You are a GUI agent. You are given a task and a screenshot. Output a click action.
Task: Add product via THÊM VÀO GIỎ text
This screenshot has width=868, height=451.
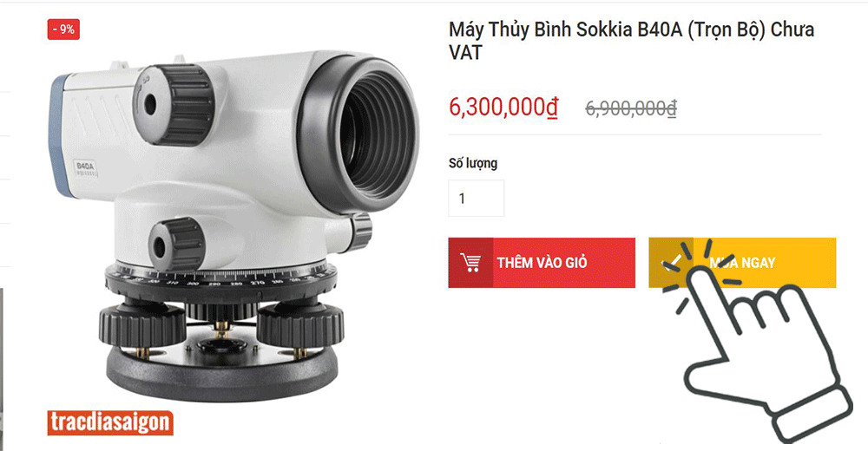pyautogui.click(x=542, y=263)
